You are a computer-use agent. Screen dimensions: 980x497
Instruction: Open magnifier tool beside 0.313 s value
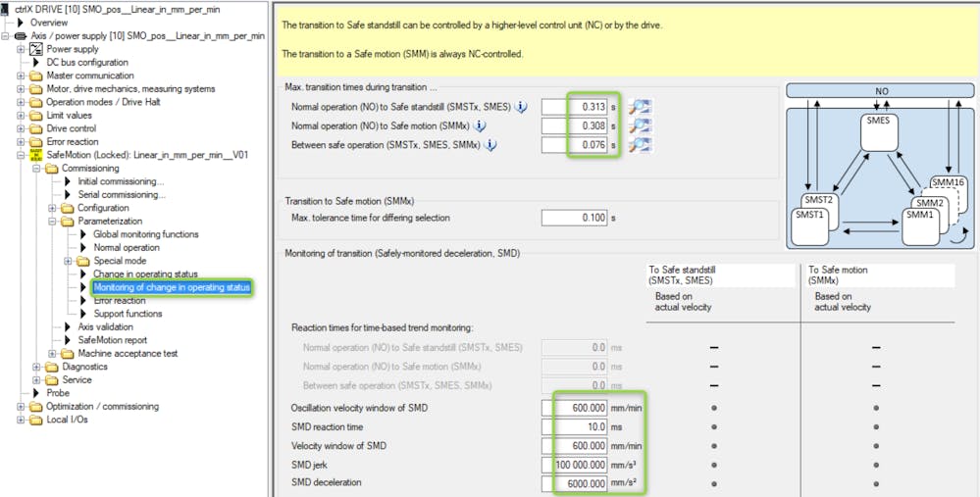click(640, 108)
